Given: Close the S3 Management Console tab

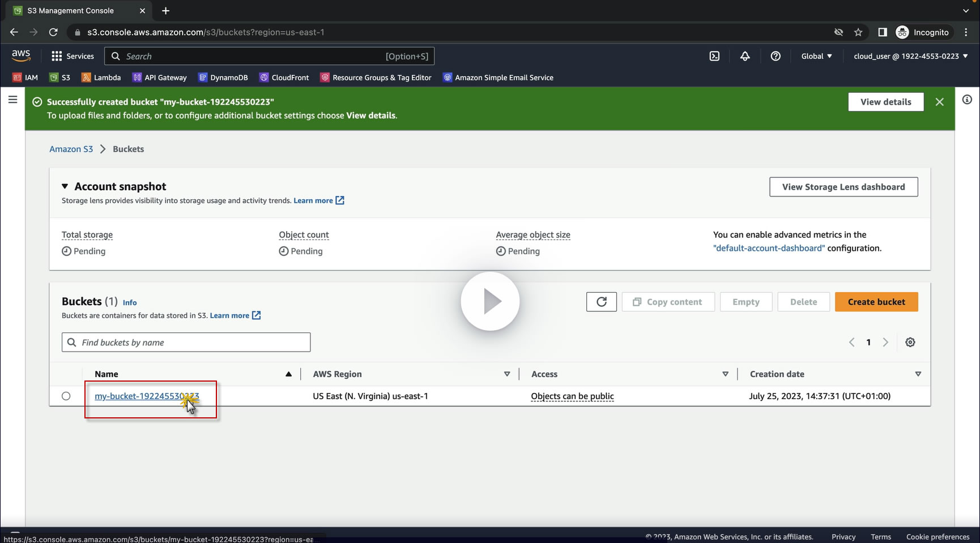Looking at the screenshot, I should pyautogui.click(x=142, y=11).
